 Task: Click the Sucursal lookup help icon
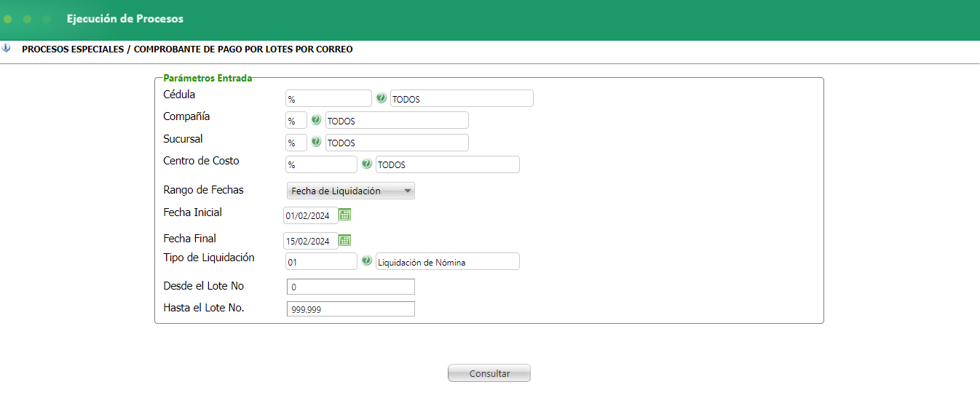(x=316, y=142)
